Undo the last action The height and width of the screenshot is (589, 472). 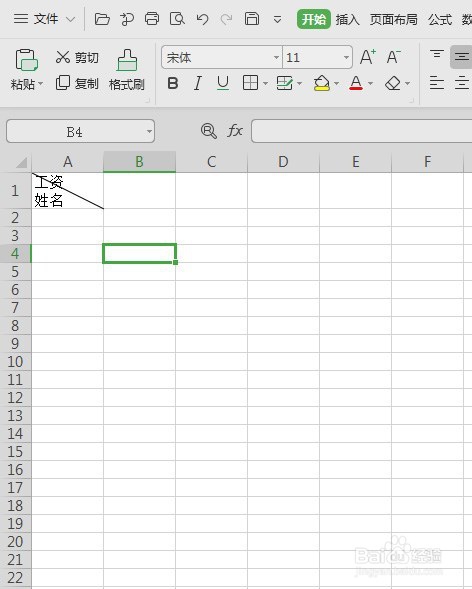pos(202,19)
